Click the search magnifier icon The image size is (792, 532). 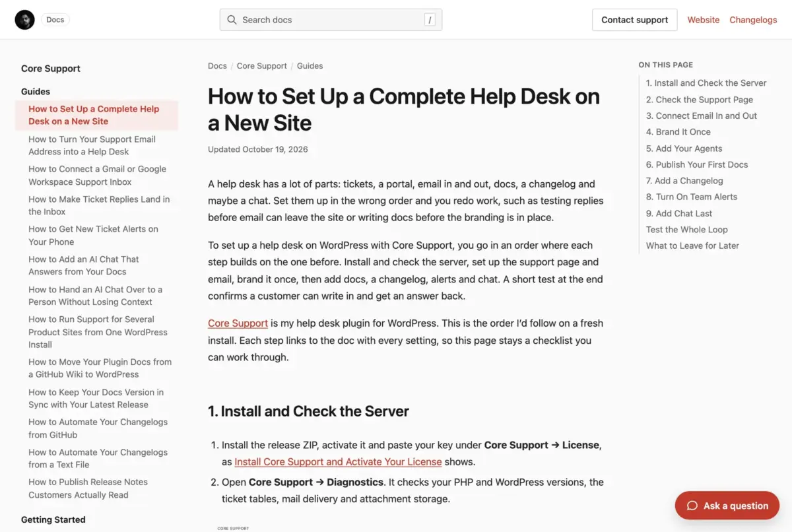pos(232,20)
